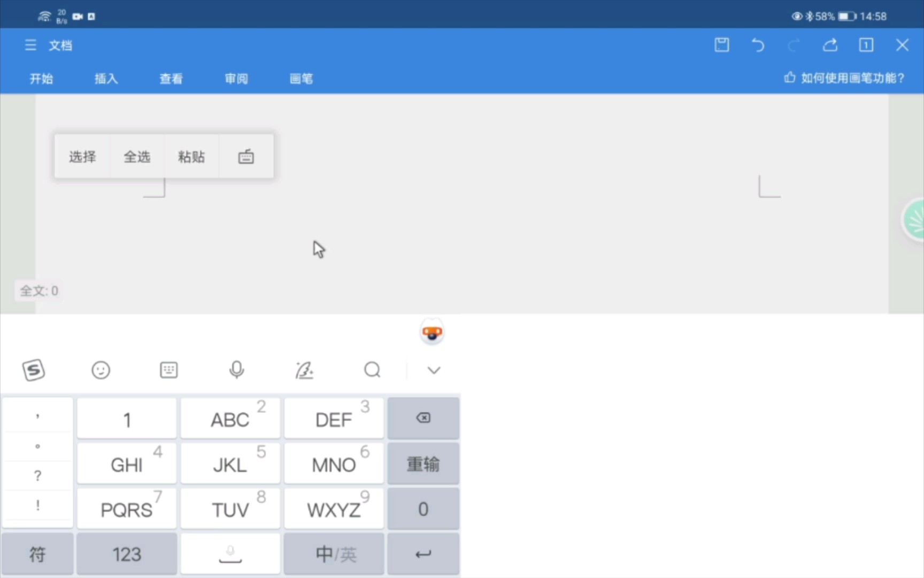Tap the MNO 6 key
The width and height of the screenshot is (924, 578).
point(334,463)
